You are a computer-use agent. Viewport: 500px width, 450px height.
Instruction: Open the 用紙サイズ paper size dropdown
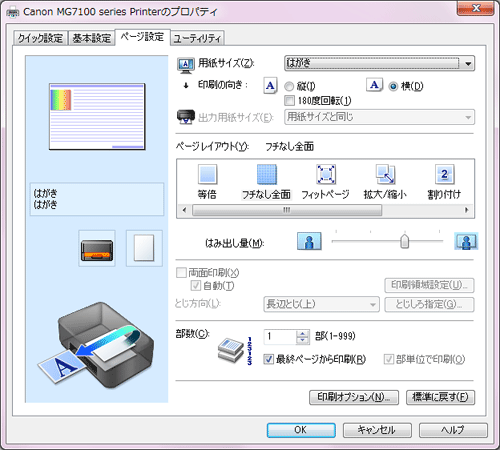pos(379,63)
